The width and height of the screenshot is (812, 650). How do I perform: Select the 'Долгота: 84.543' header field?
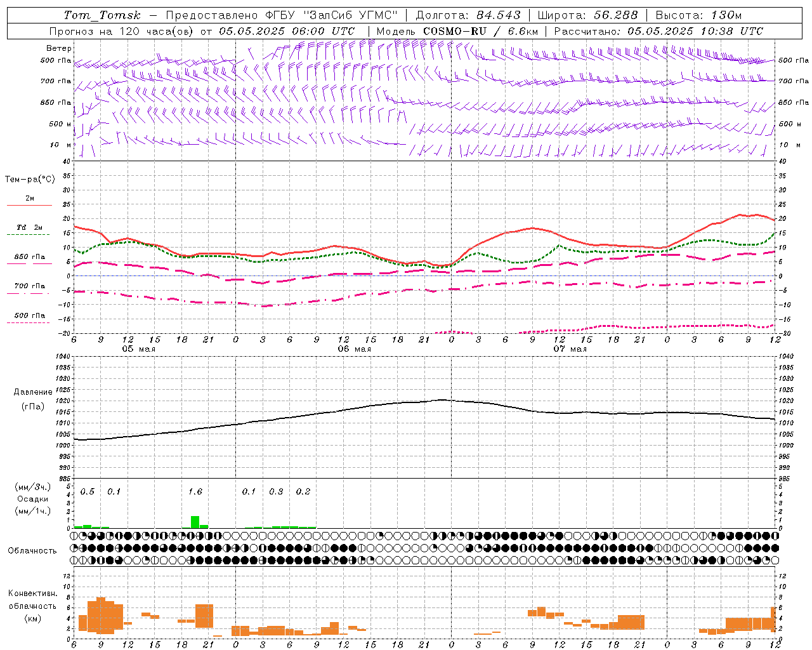pyautogui.click(x=468, y=15)
